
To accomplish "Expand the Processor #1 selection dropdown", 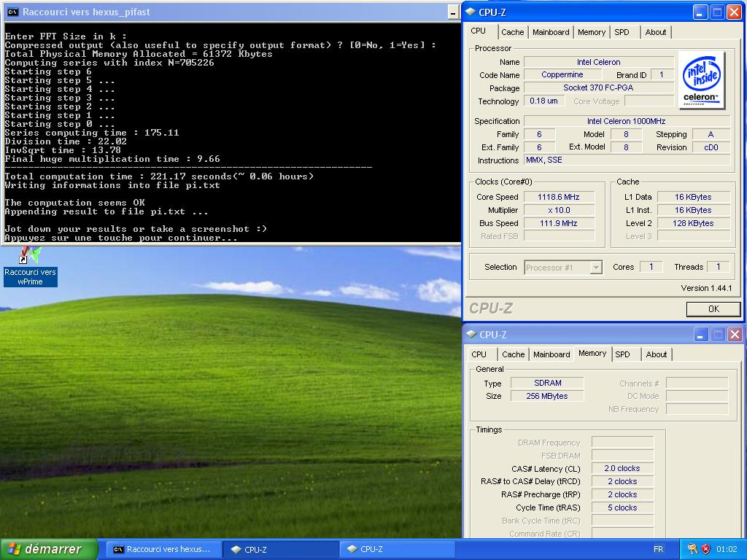I will click(x=596, y=268).
